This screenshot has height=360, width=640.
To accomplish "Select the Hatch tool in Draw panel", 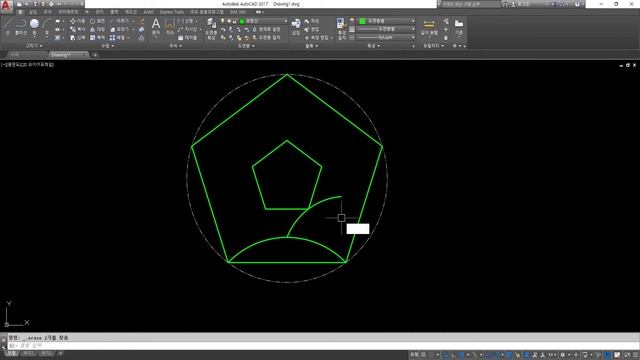I will coord(58,38).
